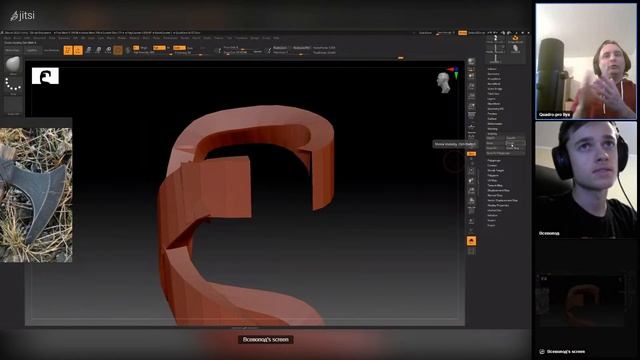640x360 pixels.
Task: Click the QuickSave button
Action: click(425, 33)
